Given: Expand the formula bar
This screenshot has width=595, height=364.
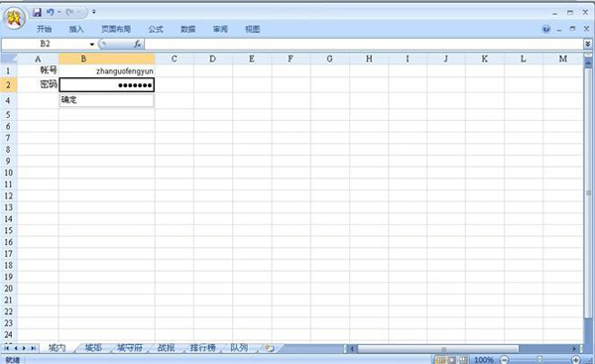Looking at the screenshot, I should coord(587,44).
